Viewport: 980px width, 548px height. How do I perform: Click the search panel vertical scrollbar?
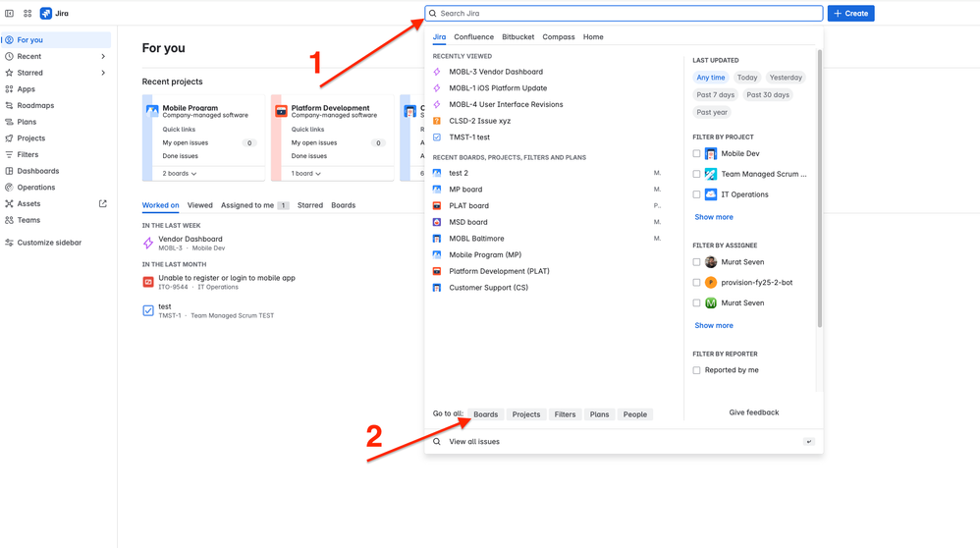tap(819, 188)
